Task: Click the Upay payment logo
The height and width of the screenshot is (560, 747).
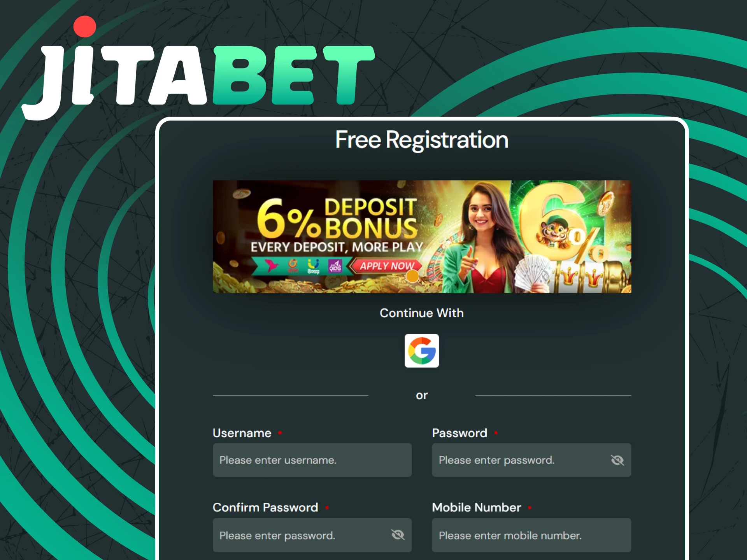Action: tap(313, 266)
